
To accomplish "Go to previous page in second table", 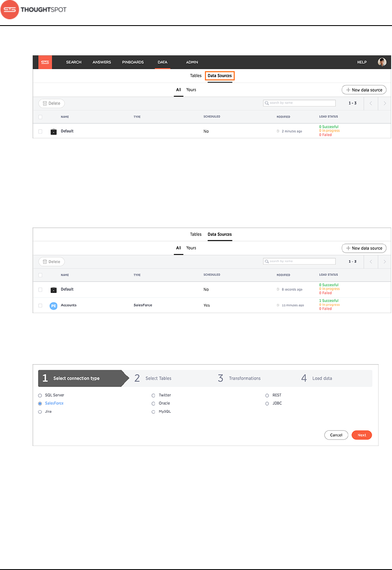I will [371, 262].
